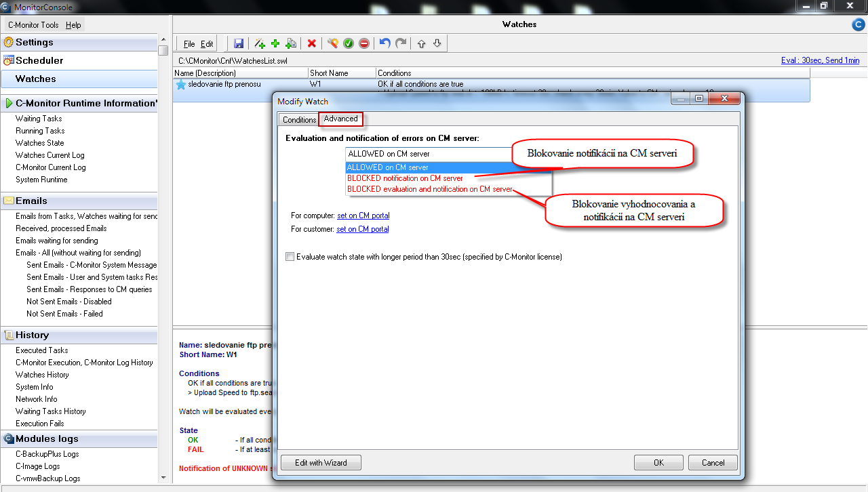This screenshot has width=868, height=492.
Task: Click the sidebar vertical scrollbar thumb
Action: (163, 50)
